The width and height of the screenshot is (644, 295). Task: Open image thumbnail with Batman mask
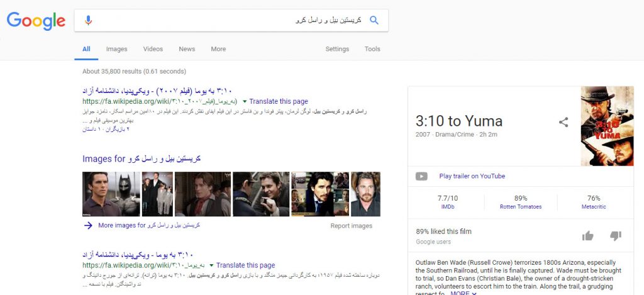point(111,194)
